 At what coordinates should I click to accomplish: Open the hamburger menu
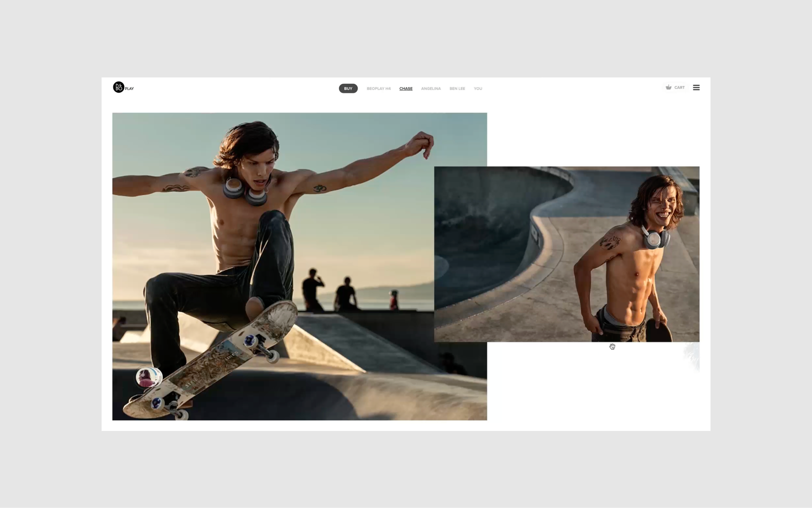(696, 87)
